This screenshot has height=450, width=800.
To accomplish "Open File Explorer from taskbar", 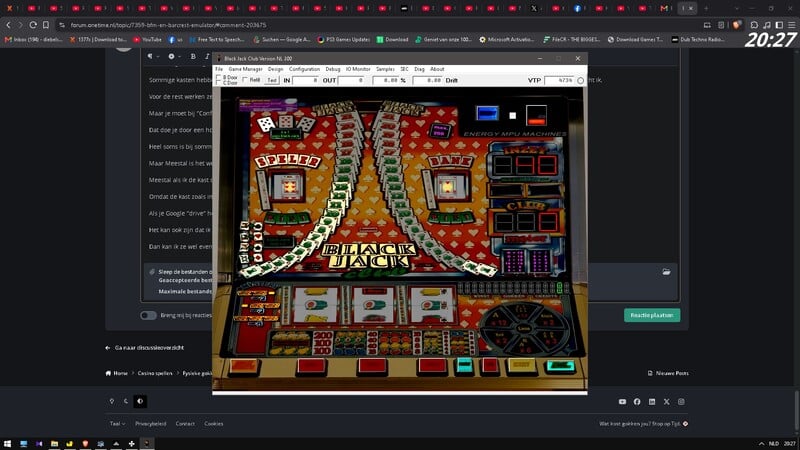I will [54, 444].
